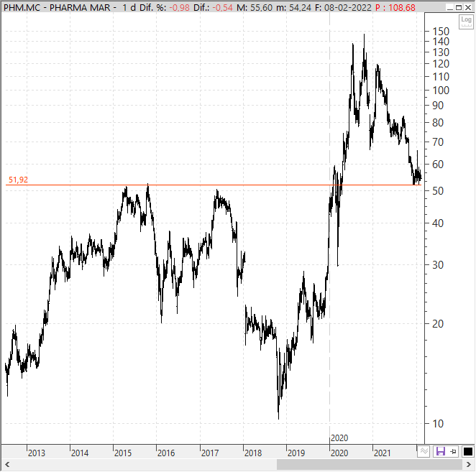Click the scrollbar left arrow
Screen dimensions: 476x472
[x=7, y=464]
